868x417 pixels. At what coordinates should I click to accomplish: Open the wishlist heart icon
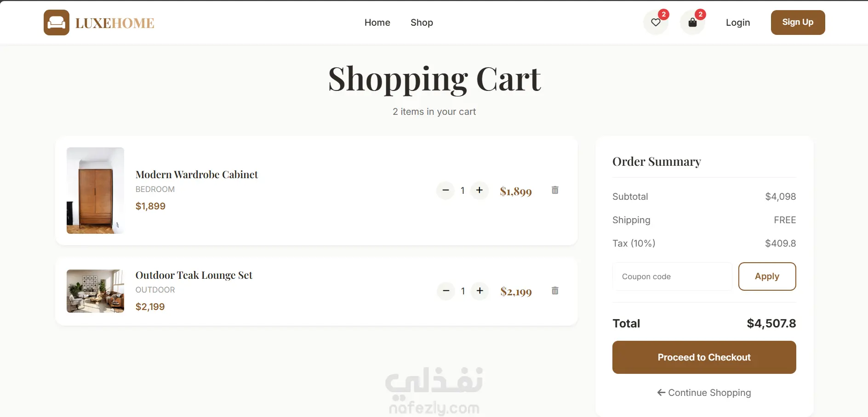coord(656,23)
